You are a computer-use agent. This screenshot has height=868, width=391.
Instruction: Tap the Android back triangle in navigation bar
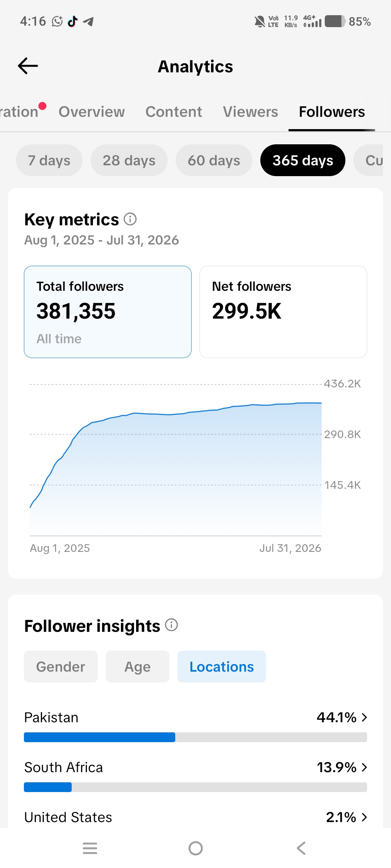click(x=301, y=848)
